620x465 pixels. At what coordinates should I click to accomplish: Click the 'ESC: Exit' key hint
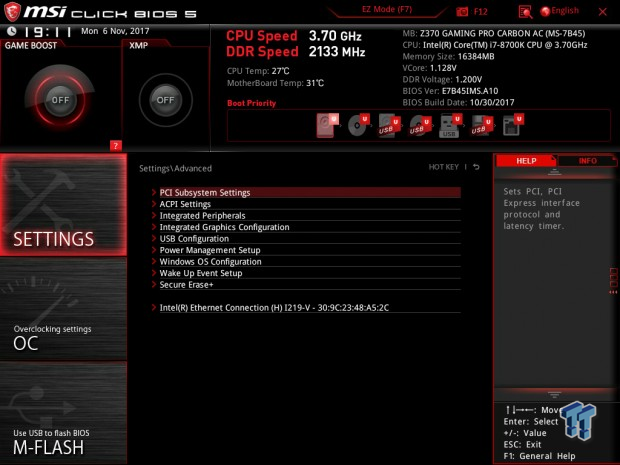(x=522, y=444)
